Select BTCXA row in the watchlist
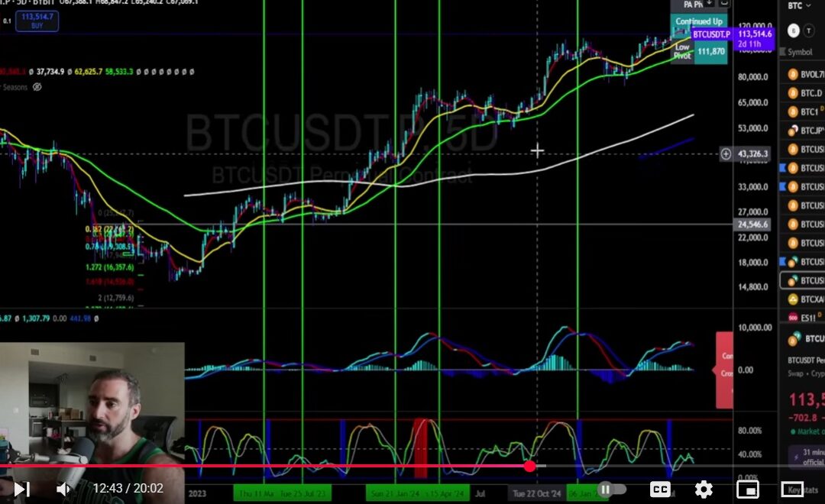825x504 pixels. [x=806, y=299]
